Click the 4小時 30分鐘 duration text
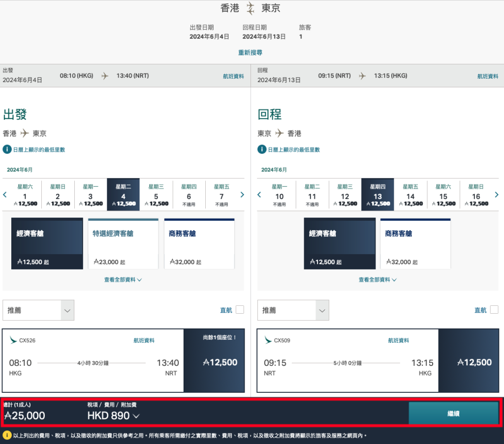 point(93,363)
